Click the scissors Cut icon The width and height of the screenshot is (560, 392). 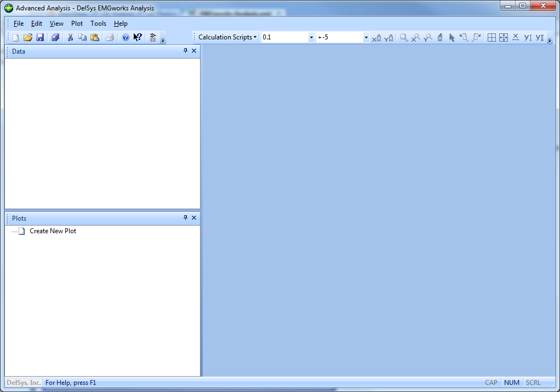click(x=70, y=37)
